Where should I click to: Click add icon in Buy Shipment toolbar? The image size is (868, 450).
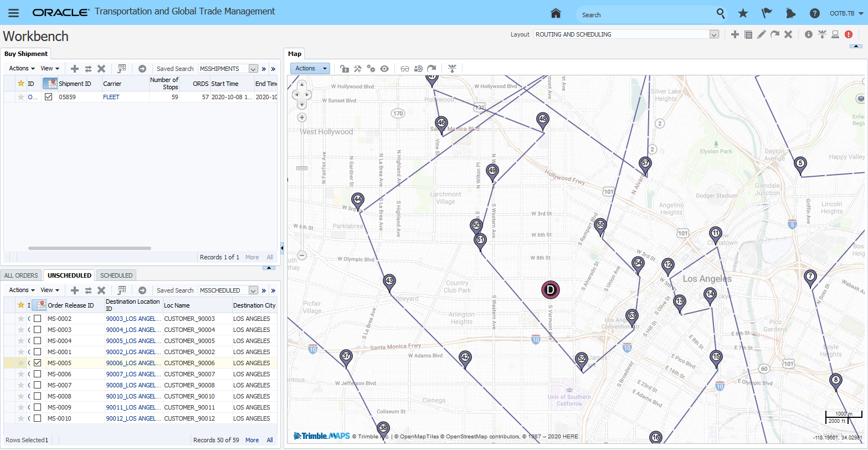point(75,69)
